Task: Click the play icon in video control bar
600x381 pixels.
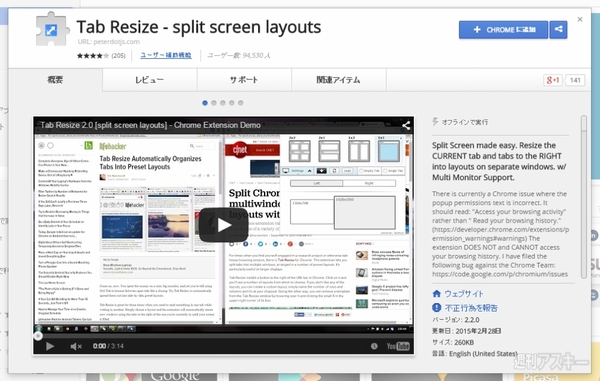Action: pos(50,346)
